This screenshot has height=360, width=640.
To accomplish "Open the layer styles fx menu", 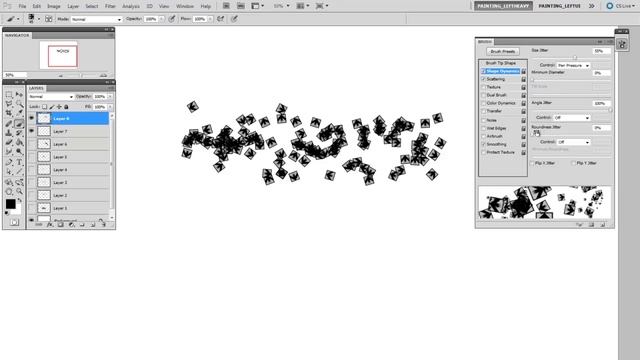I will [50, 224].
